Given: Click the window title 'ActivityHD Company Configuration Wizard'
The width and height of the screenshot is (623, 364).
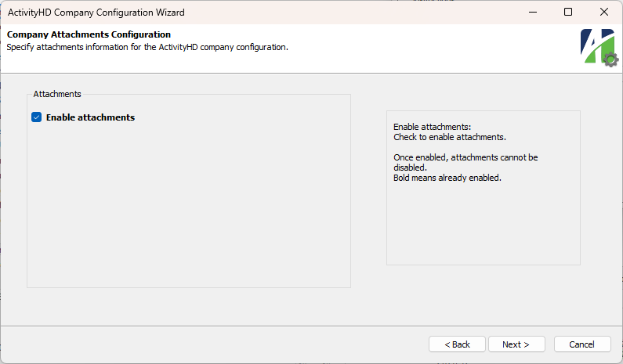Looking at the screenshot, I should (x=96, y=13).
